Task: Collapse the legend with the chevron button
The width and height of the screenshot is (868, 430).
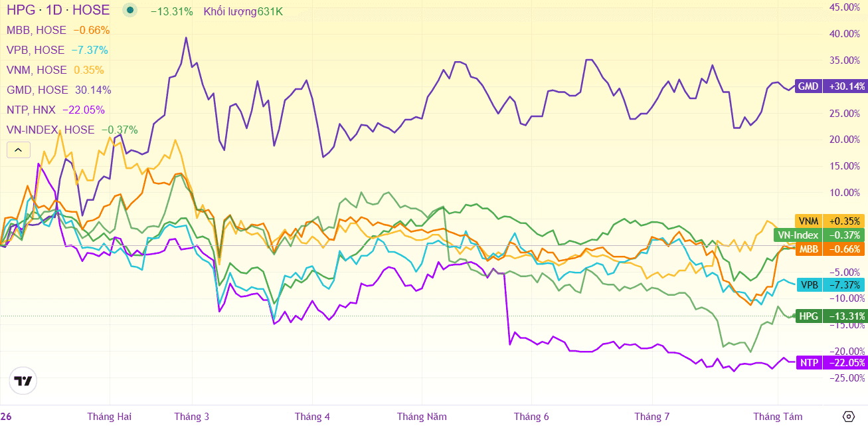Action: (x=18, y=150)
